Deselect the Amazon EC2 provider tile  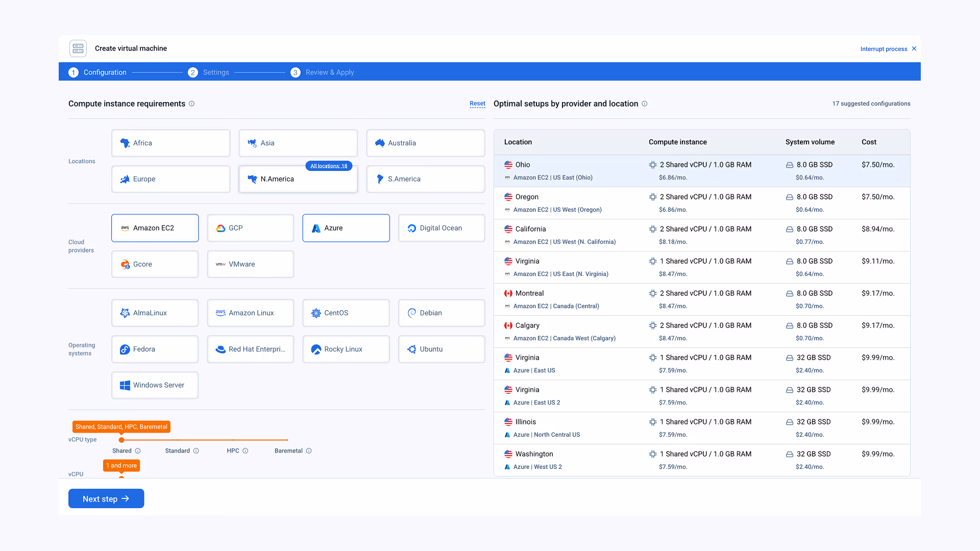155,228
